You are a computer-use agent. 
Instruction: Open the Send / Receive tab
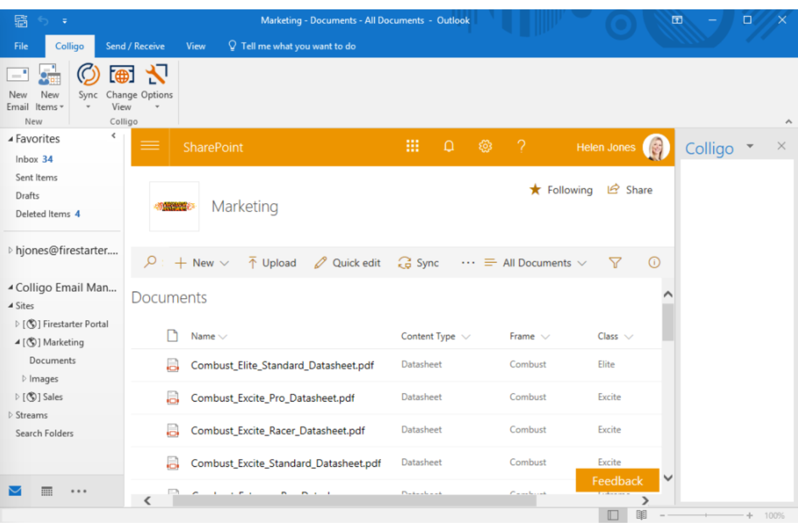click(135, 46)
